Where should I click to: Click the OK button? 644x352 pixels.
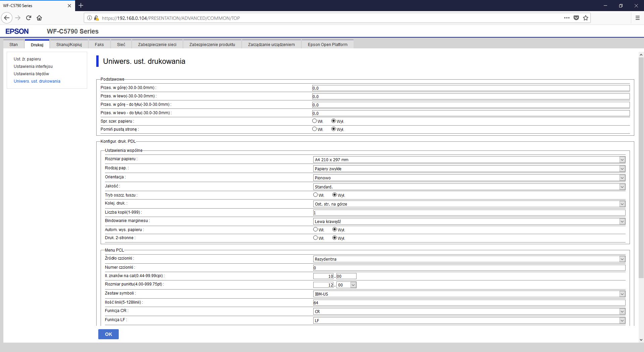[108, 334]
